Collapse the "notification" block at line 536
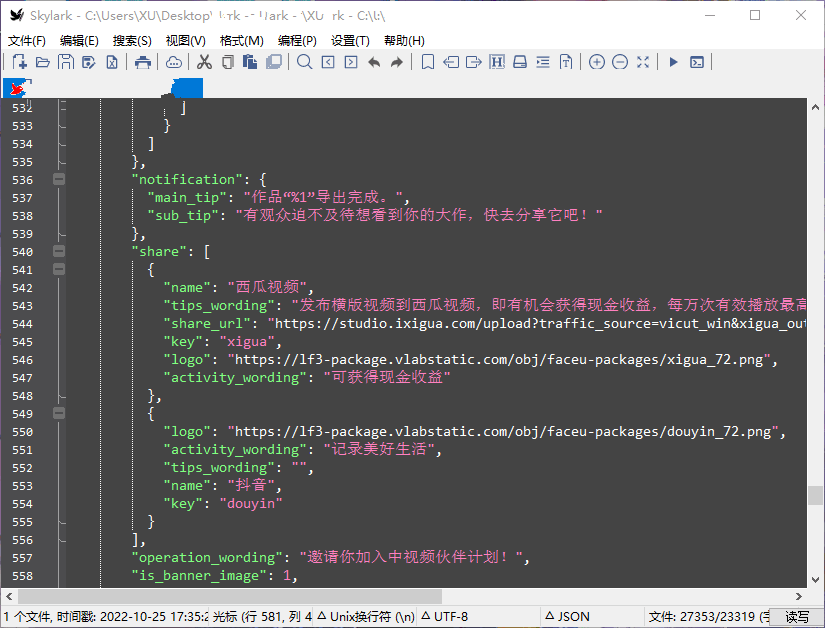Viewport: 825px width, 628px height. coord(59,179)
